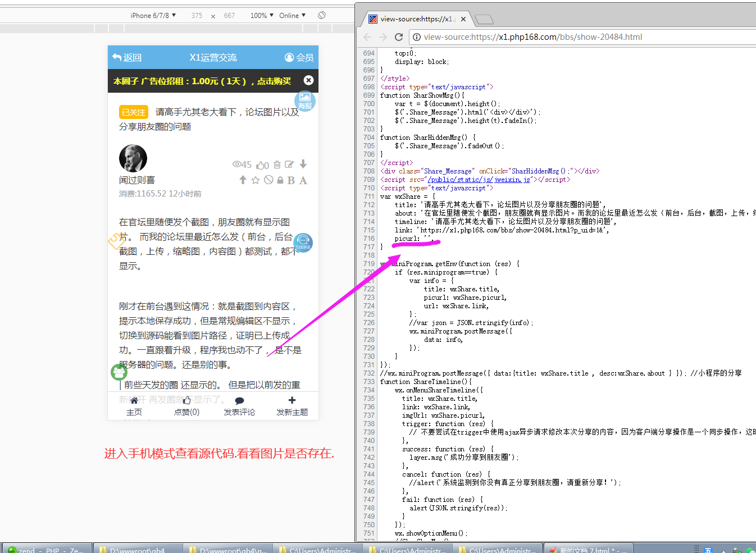This screenshot has height=553, width=756.
Task: Open the Online throttling dropdown
Action: point(292,15)
